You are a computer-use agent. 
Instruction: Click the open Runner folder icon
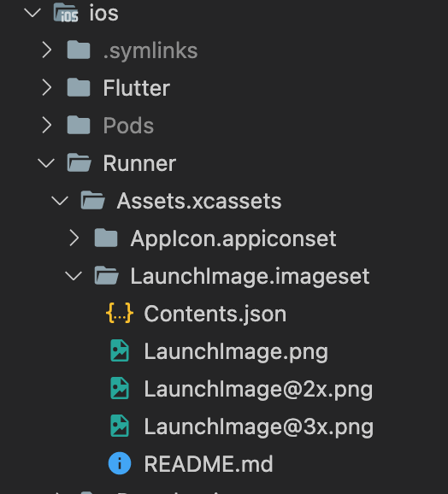tap(79, 162)
